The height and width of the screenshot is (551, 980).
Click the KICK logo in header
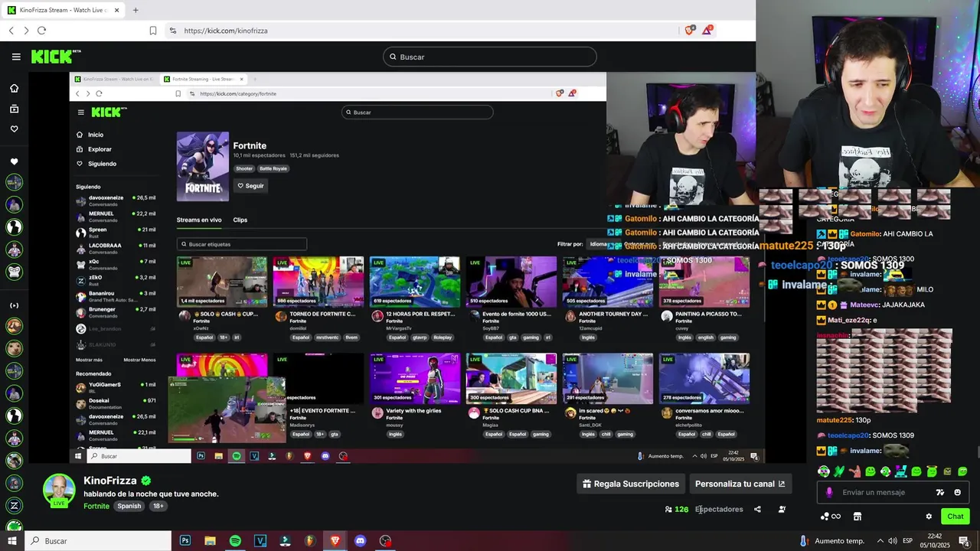click(56, 57)
